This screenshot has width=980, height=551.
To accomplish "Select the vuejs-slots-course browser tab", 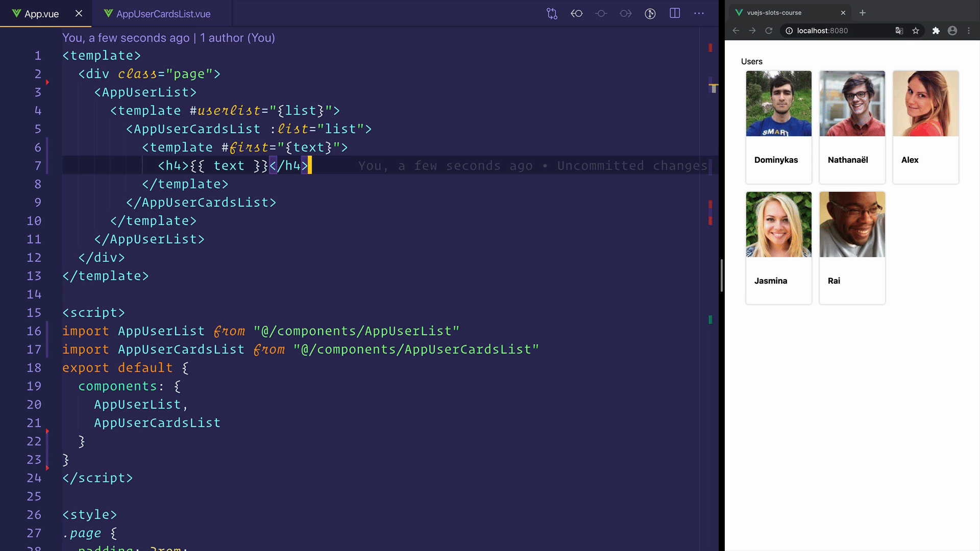I will (x=790, y=13).
